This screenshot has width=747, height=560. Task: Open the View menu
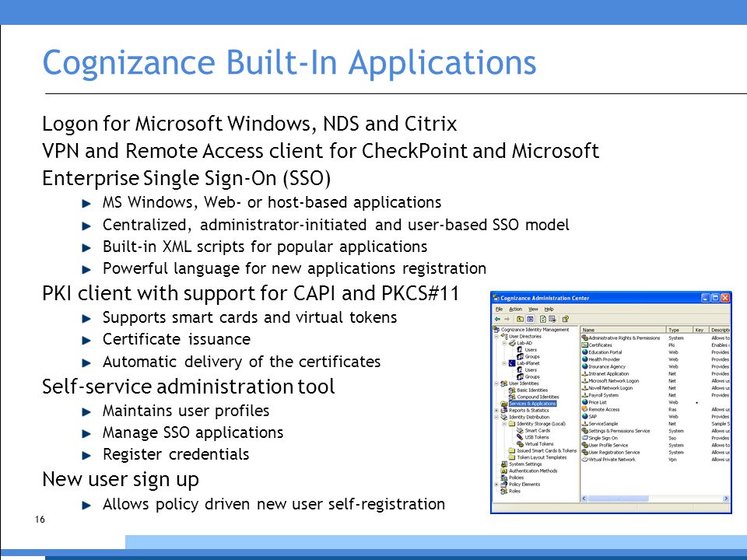click(x=534, y=309)
